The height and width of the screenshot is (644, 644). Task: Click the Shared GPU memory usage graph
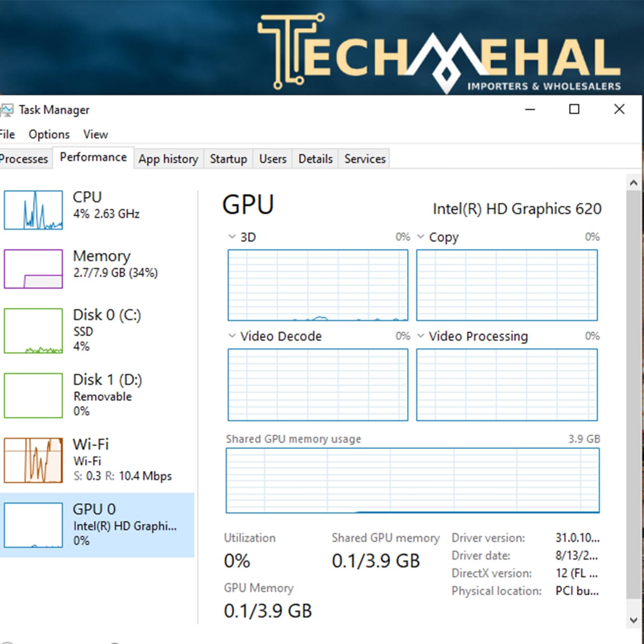pyautogui.click(x=413, y=480)
